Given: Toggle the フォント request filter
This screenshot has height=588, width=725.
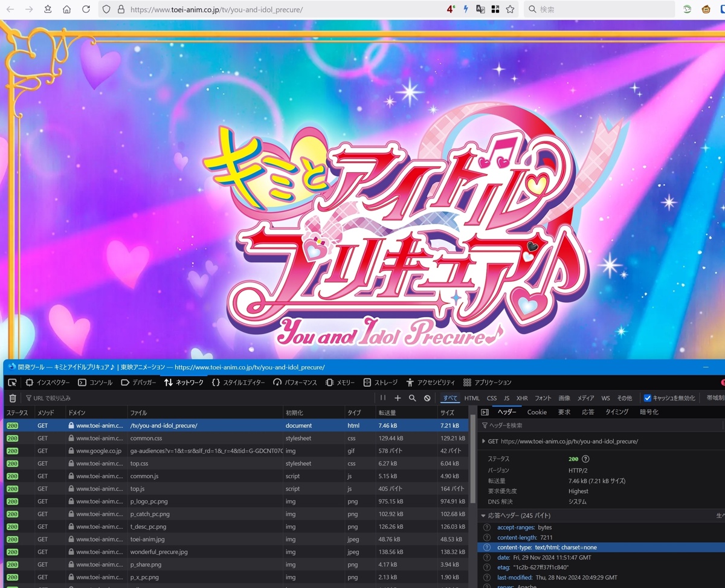Looking at the screenshot, I should 543,398.
